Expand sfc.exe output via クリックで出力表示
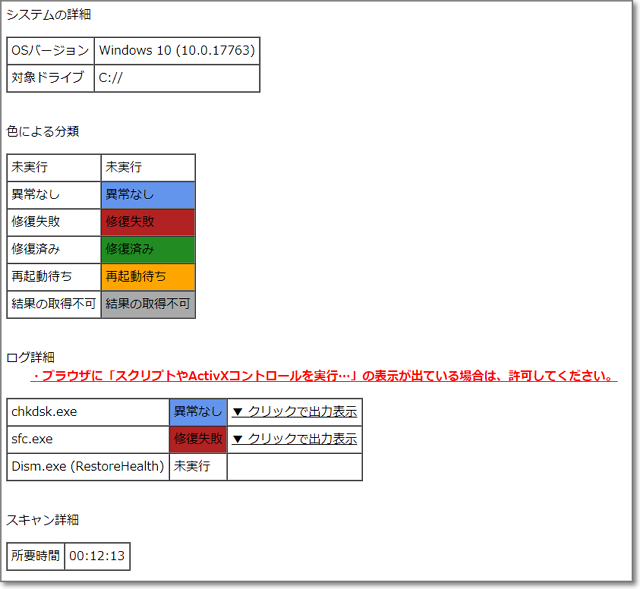This screenshot has height=589, width=640. click(294, 439)
